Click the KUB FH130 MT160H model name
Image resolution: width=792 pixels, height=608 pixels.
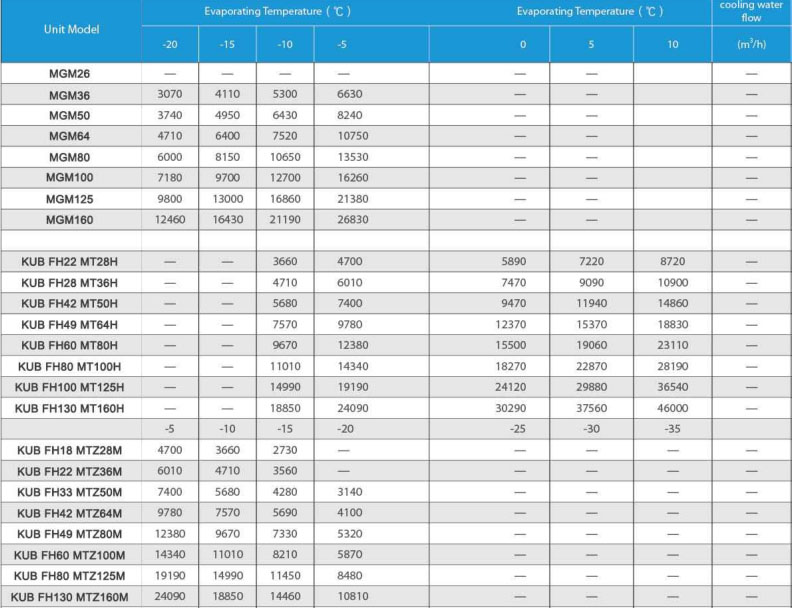70,408
